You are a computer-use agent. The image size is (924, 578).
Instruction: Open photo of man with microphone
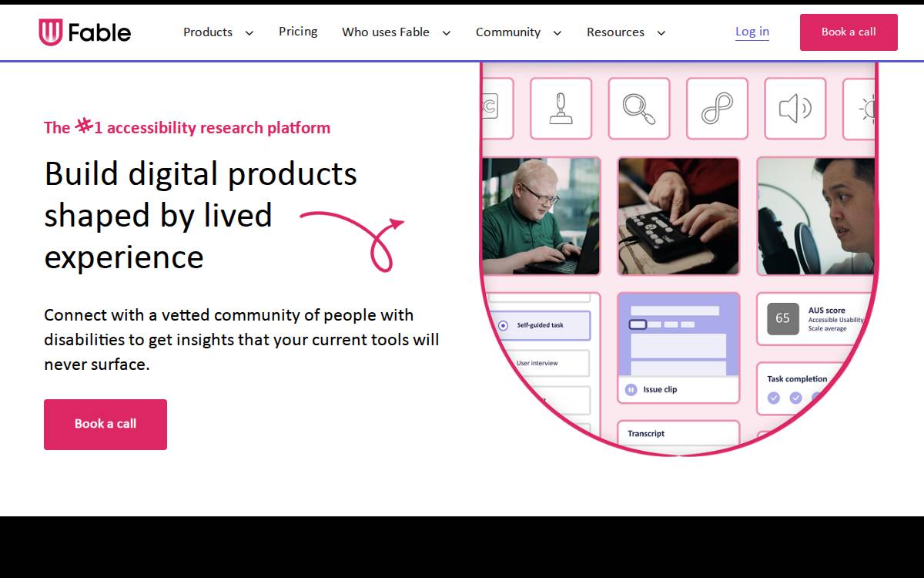[x=816, y=216]
